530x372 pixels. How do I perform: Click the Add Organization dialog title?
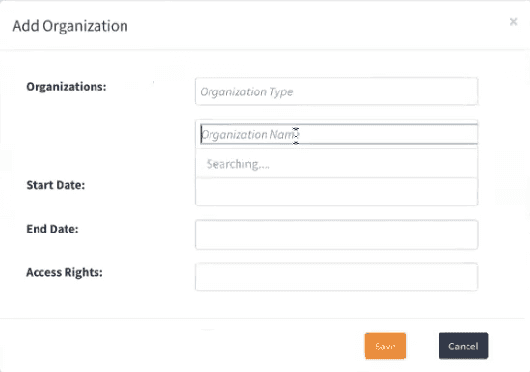point(70,26)
